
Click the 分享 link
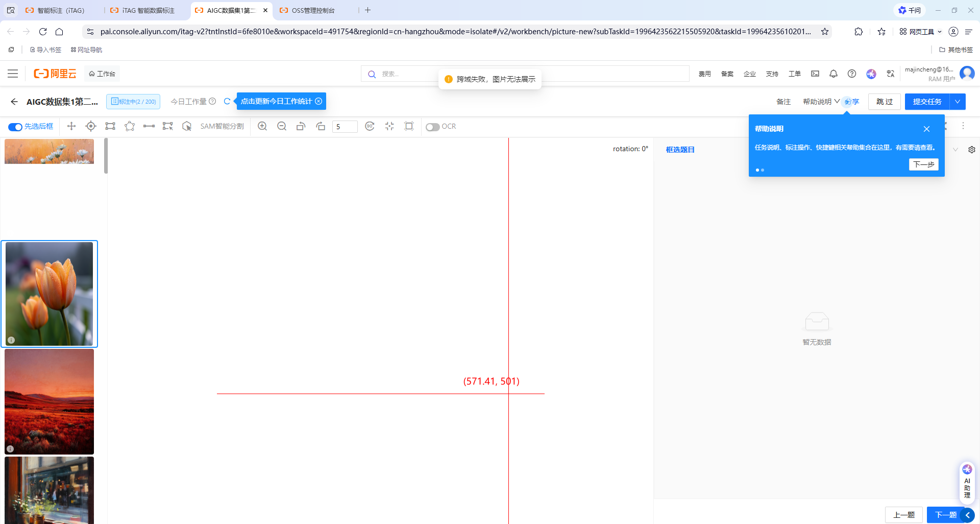coord(852,102)
